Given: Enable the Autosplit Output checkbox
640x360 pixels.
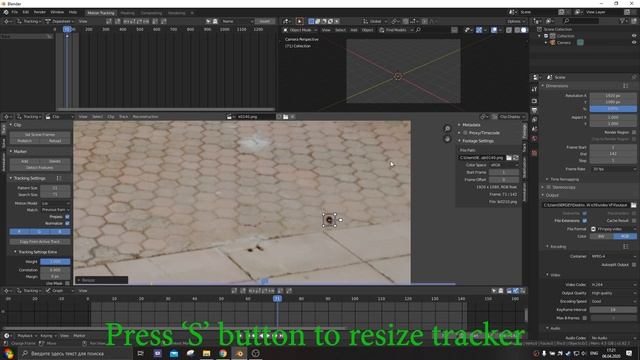Looking at the screenshot, I should pyautogui.click(x=634, y=264).
